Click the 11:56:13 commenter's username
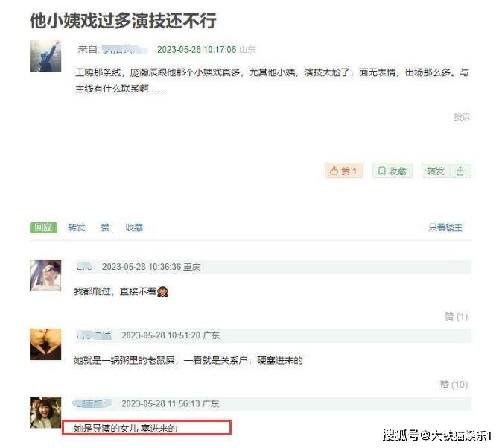502x448 pixels. point(92,403)
